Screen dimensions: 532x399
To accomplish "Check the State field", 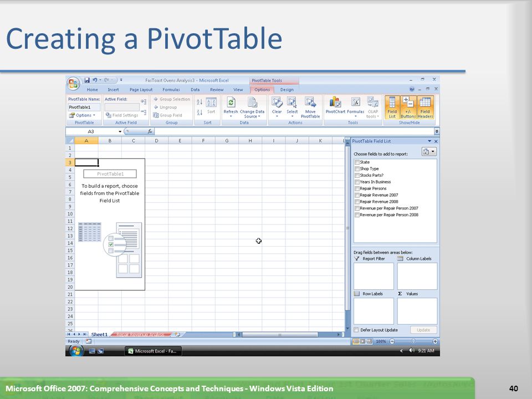I will pos(357,162).
